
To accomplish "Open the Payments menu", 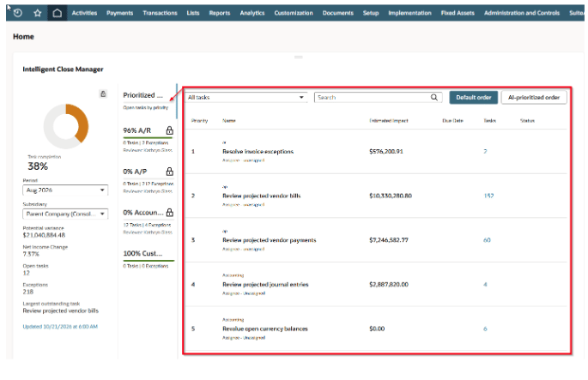I will (x=119, y=13).
